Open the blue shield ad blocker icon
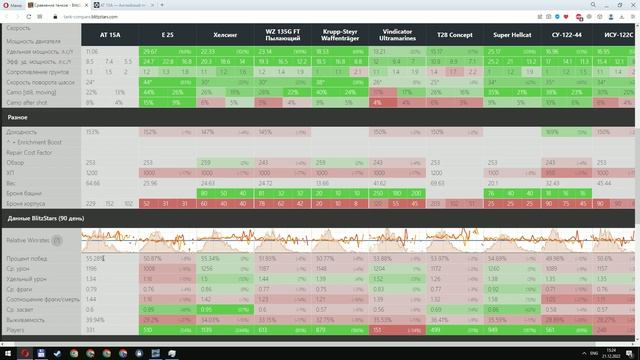640x360 pixels. pos(557,17)
